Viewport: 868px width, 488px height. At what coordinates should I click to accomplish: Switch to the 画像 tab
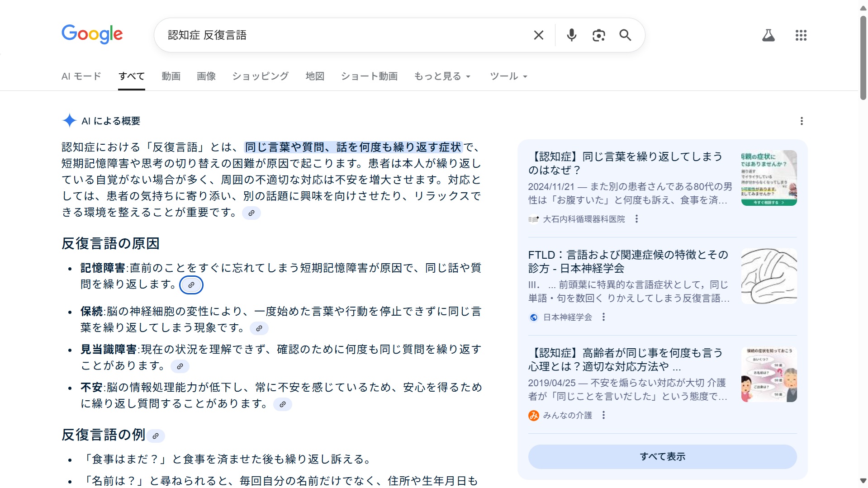coord(206,76)
